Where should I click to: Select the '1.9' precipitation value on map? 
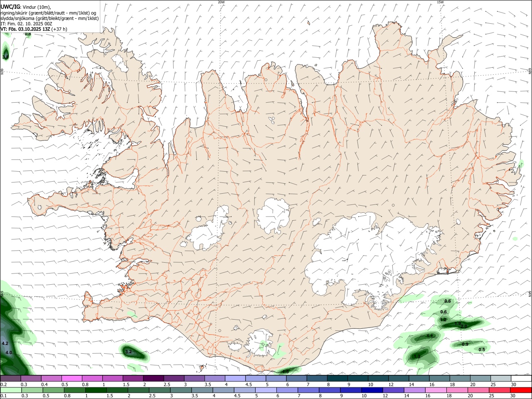[x=458, y=324]
